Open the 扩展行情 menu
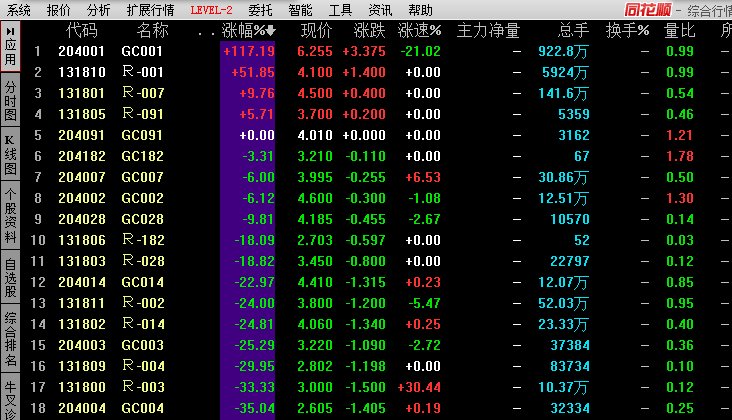This screenshot has width=732, height=420. 150,10
